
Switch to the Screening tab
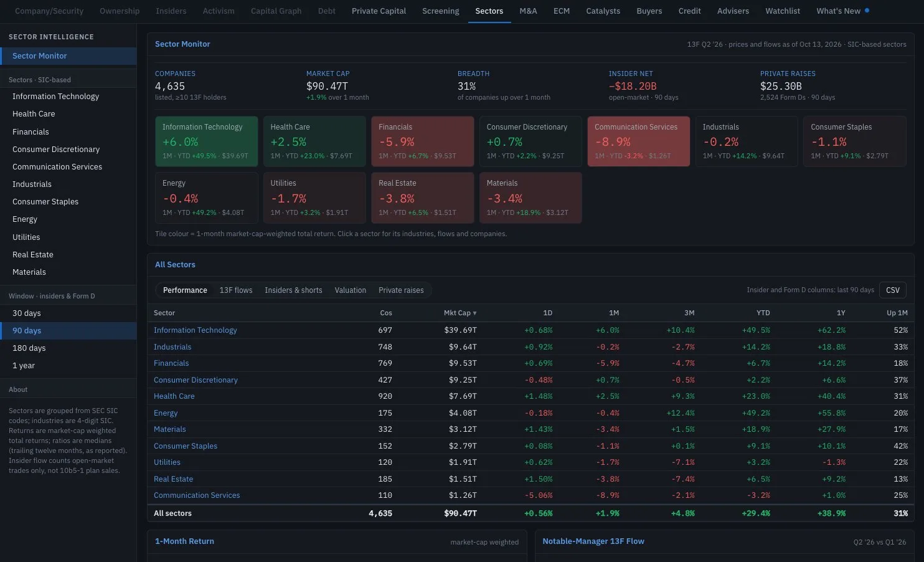(x=440, y=11)
